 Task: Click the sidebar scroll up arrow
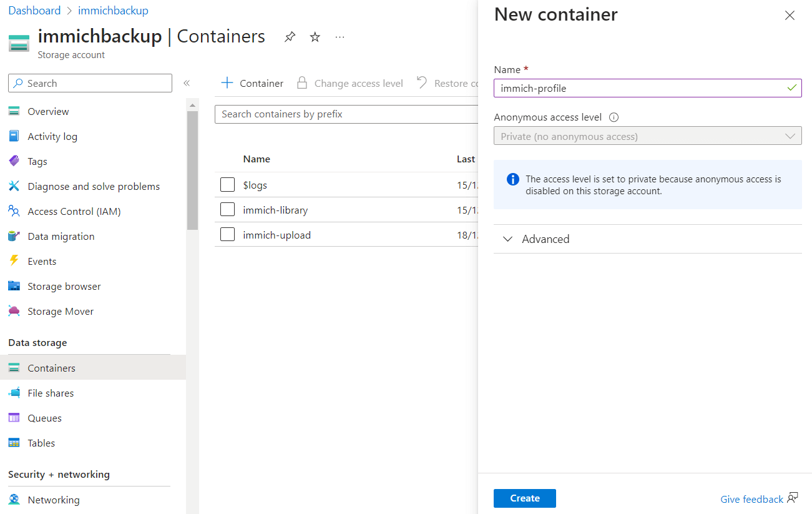click(x=192, y=104)
